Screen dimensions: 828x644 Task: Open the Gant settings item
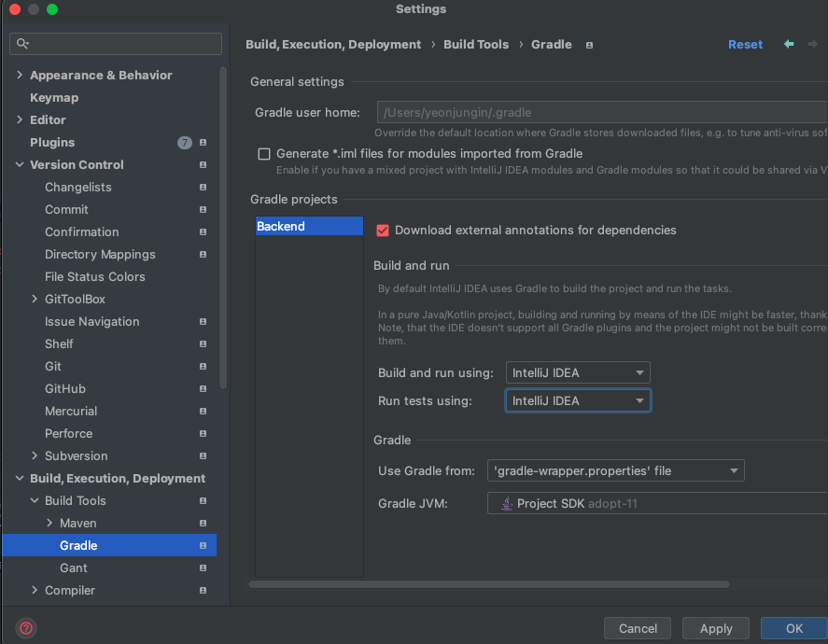pyautogui.click(x=74, y=568)
